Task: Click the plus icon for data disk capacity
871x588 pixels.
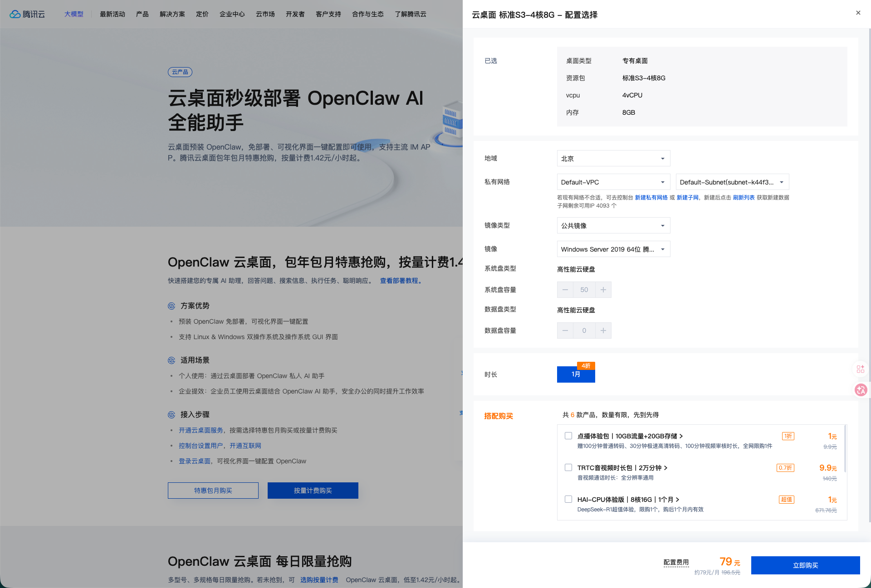Action: click(603, 330)
